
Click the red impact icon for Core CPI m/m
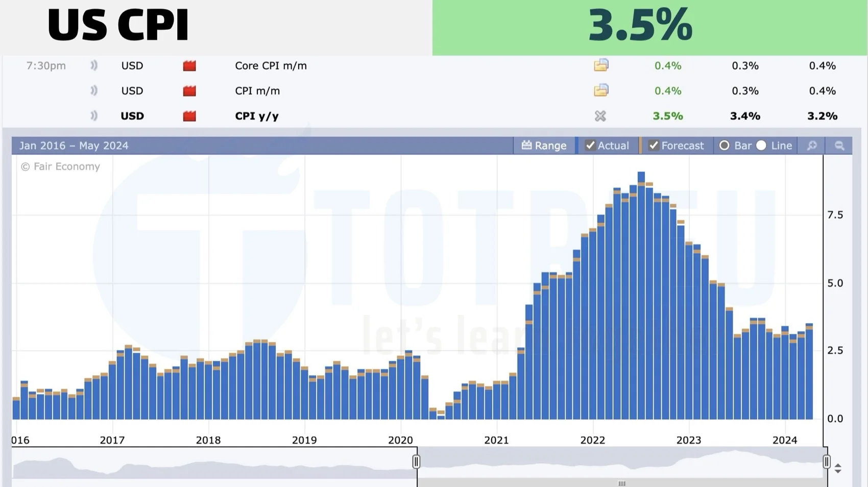click(x=189, y=66)
